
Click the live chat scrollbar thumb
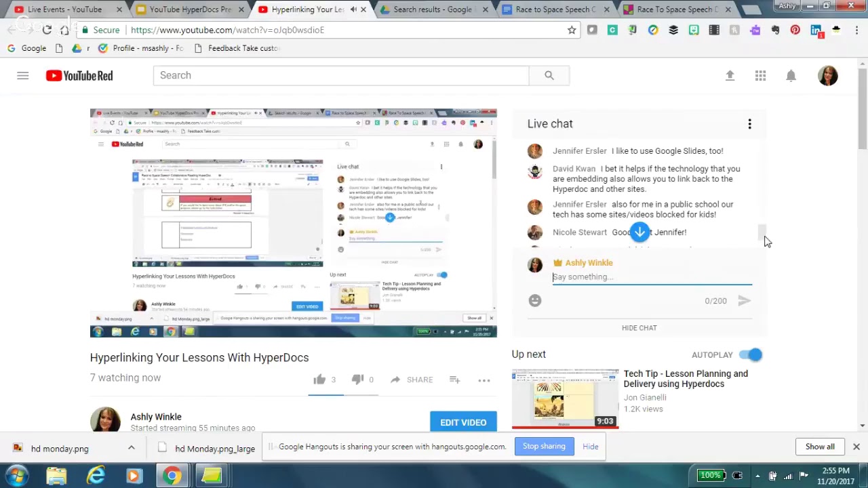click(762, 232)
